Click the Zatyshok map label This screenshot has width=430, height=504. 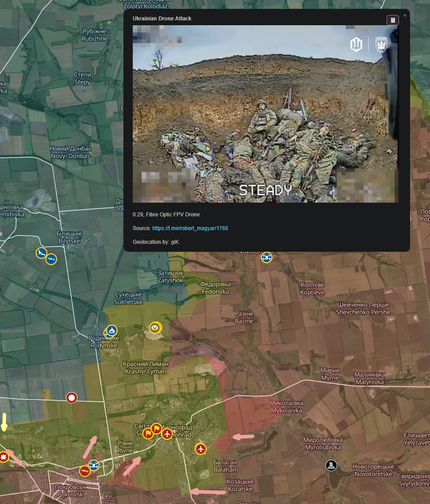[170, 277]
